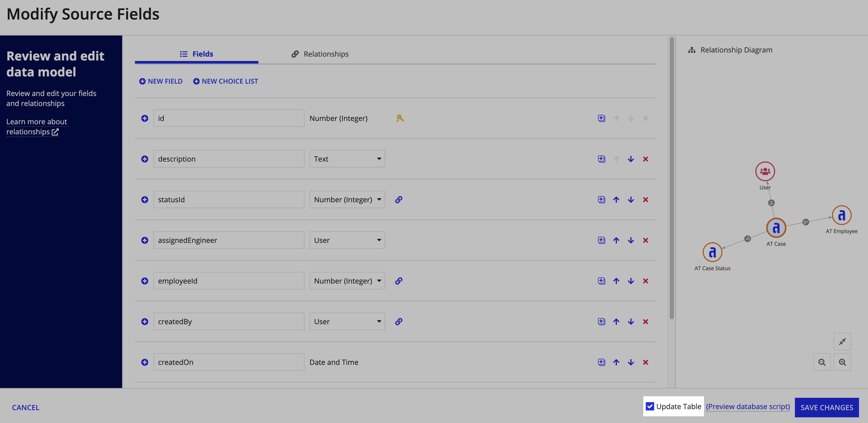The width and height of the screenshot is (868, 423).
Task: Click the NEW FIELD button
Action: pyautogui.click(x=160, y=81)
